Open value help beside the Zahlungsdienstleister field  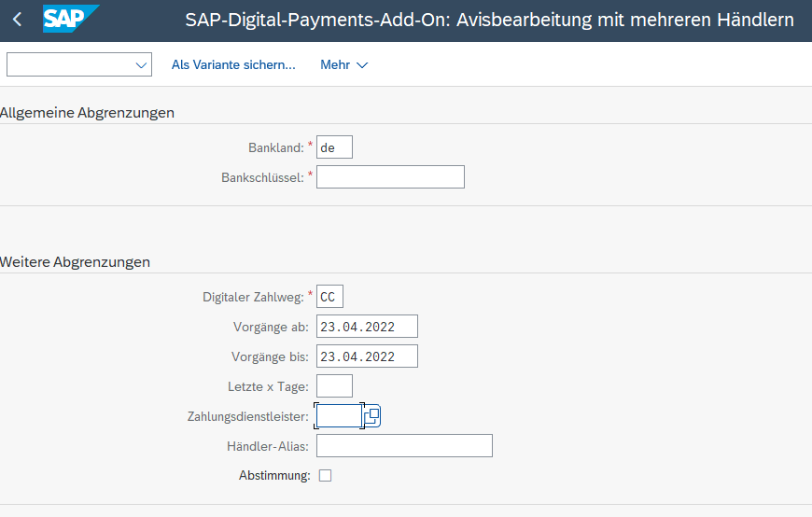(x=371, y=415)
